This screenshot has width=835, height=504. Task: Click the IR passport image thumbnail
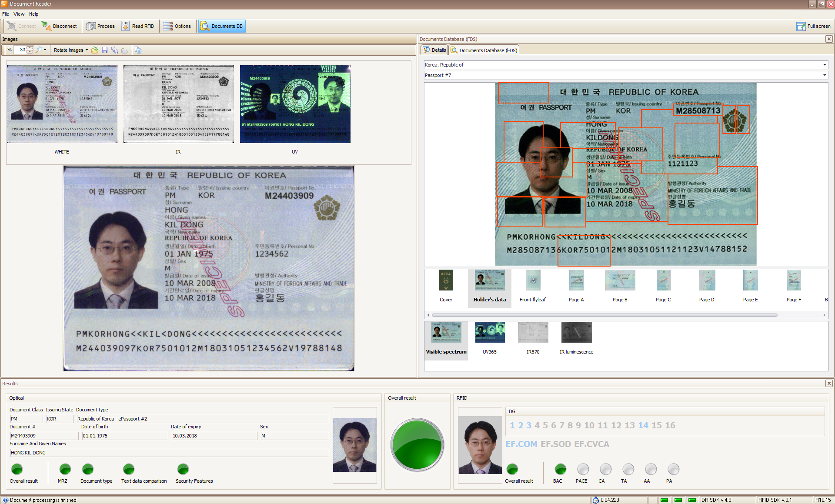[178, 104]
